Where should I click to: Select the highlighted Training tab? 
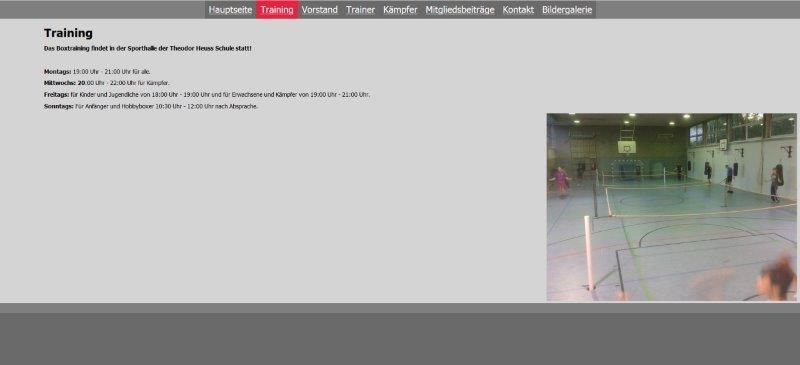coord(277,10)
